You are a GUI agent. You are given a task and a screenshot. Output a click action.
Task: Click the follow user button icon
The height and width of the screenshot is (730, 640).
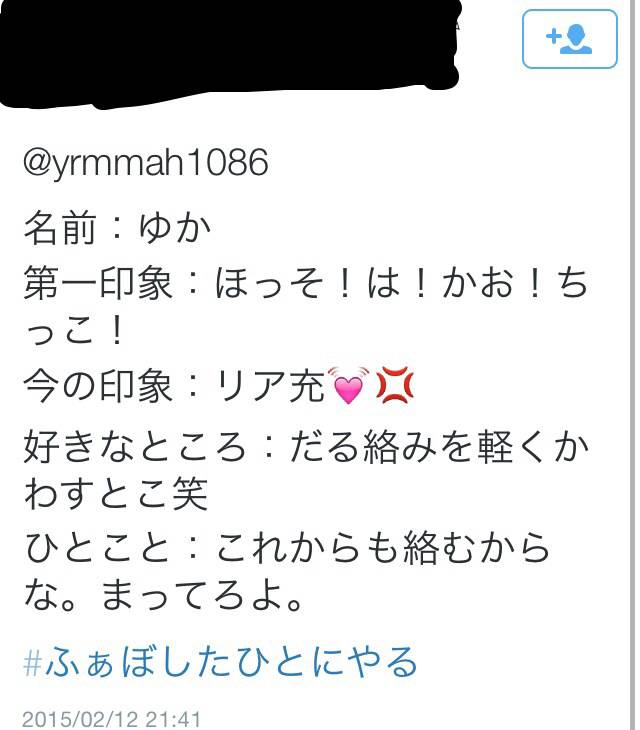tap(570, 39)
